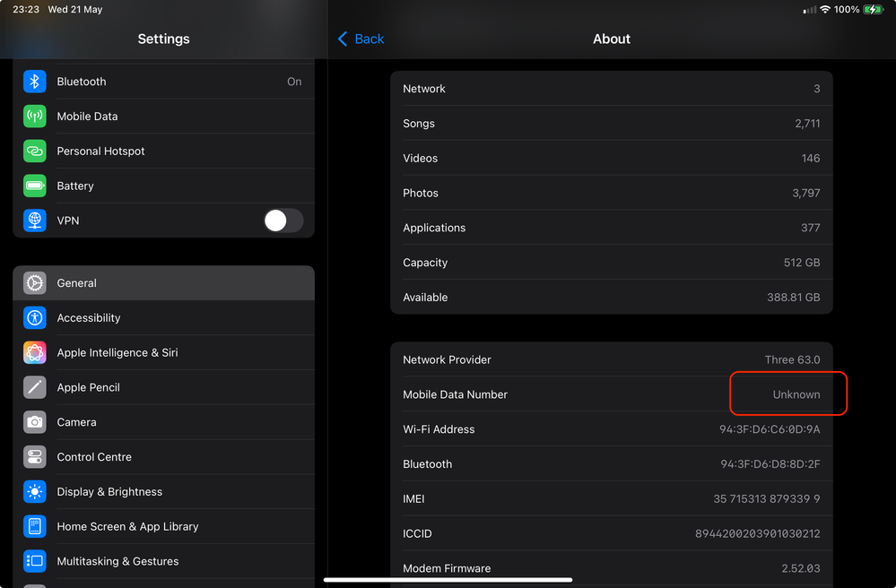
Task: Select the VPN globe icon
Action: point(34,220)
